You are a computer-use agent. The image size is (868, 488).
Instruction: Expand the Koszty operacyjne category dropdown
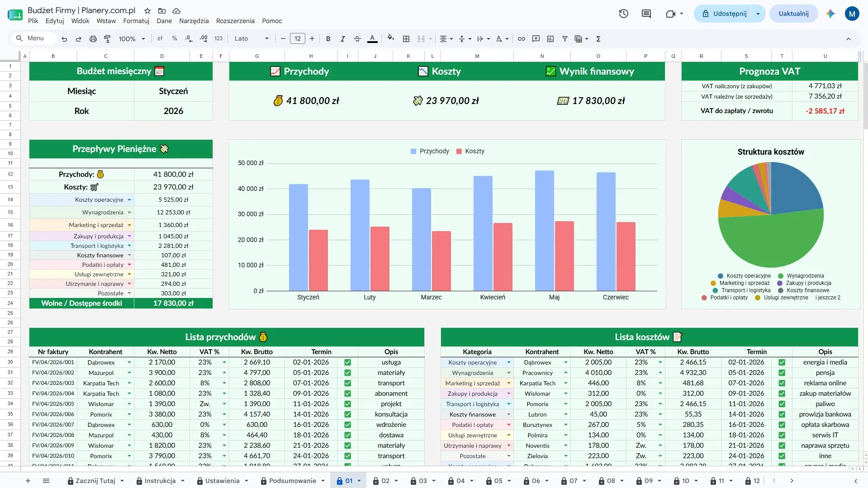(129, 199)
